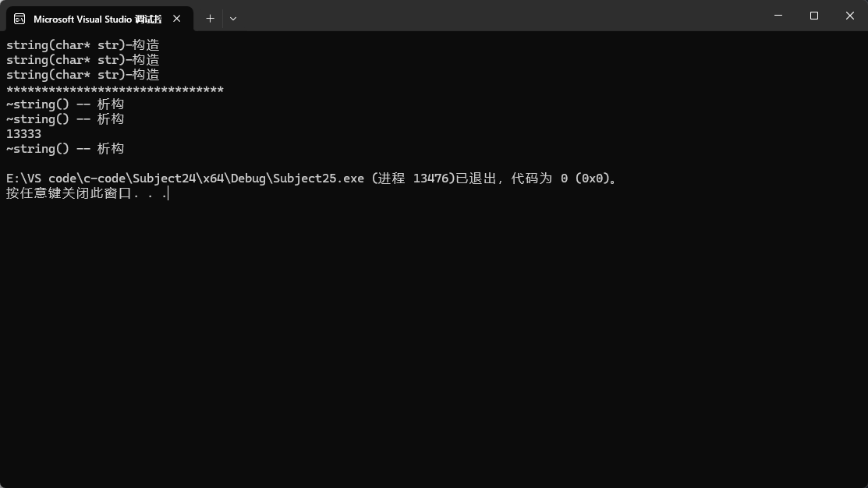Image resolution: width=868 pixels, height=488 pixels.
Task: Expand the new tab profiles dropdown
Action: (233, 18)
